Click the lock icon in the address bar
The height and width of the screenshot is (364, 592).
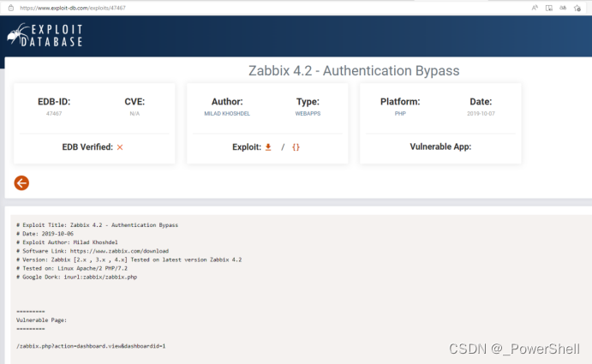pyautogui.click(x=11, y=8)
